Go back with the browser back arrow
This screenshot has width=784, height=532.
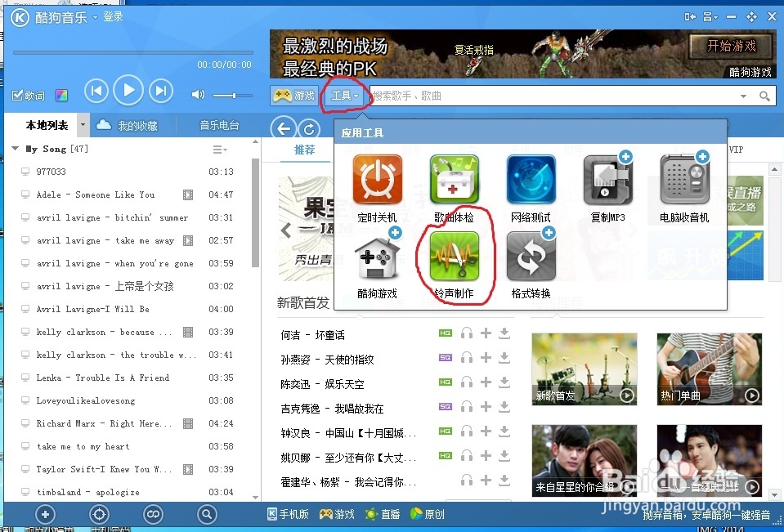click(x=284, y=129)
